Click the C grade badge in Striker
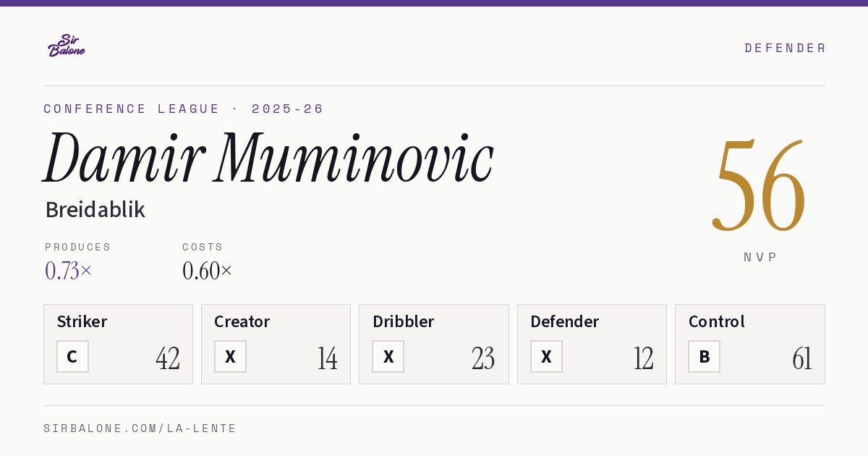This screenshot has height=456, width=868. 72,357
